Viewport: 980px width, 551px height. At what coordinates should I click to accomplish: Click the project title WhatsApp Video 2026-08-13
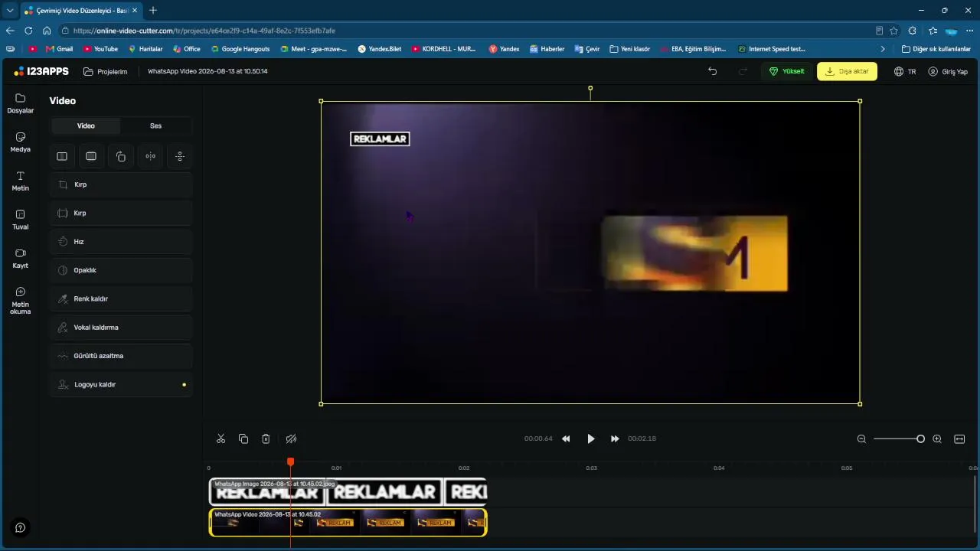207,71
